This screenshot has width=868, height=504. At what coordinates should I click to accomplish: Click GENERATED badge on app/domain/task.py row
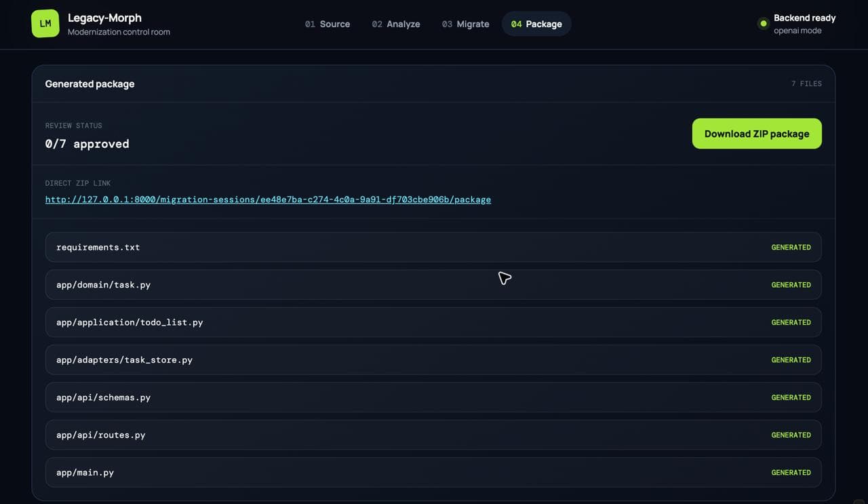[x=791, y=285]
